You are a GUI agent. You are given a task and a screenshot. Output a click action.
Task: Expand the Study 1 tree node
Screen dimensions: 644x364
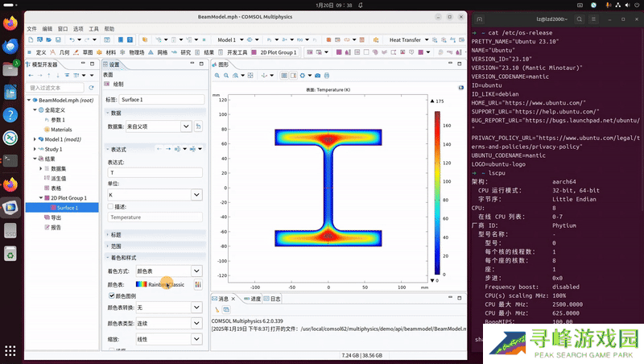(x=35, y=149)
